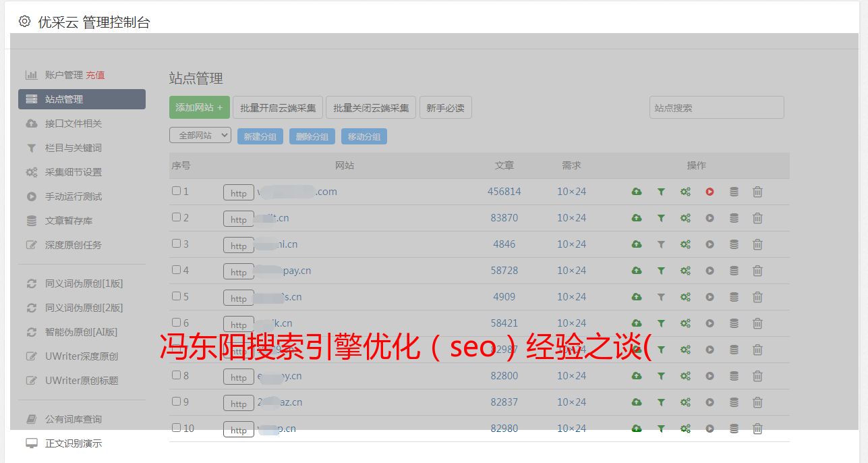Open article count 456814
Image resolution: width=868 pixels, height=463 pixels.
(504, 192)
